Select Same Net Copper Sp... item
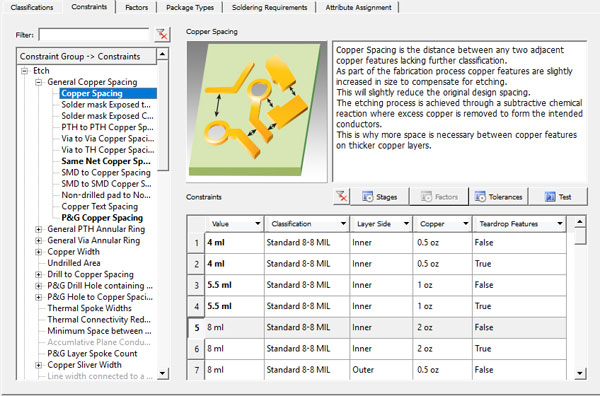The image size is (600, 396). click(106, 161)
